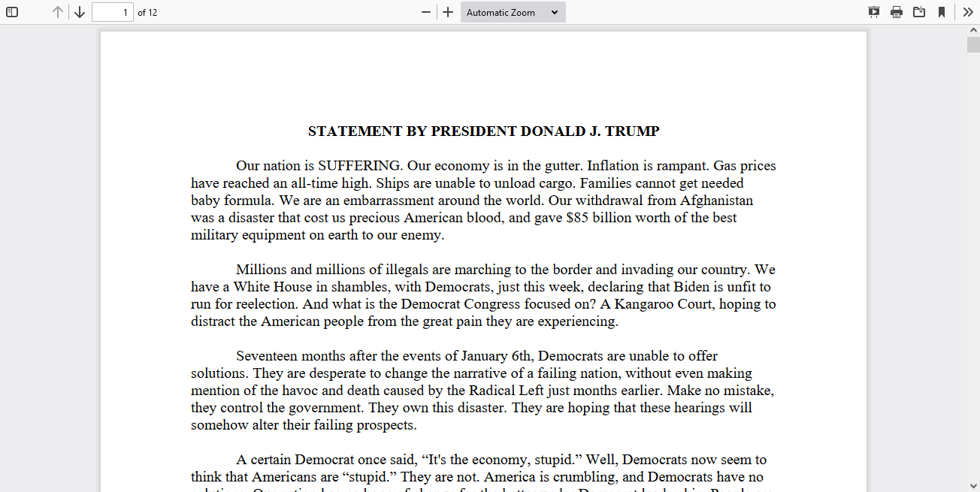
Task: Click "somehow alter their failing prospects."
Action: [304, 425]
